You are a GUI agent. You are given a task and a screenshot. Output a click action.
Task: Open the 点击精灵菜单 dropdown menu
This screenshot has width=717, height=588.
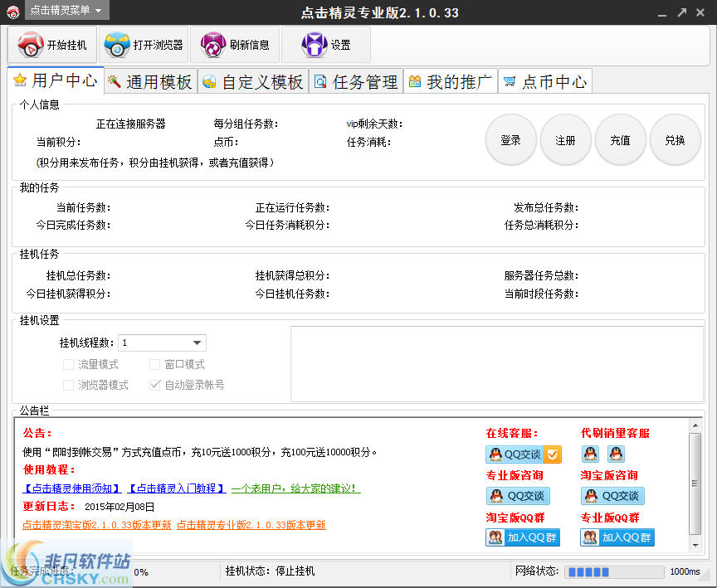point(66,10)
